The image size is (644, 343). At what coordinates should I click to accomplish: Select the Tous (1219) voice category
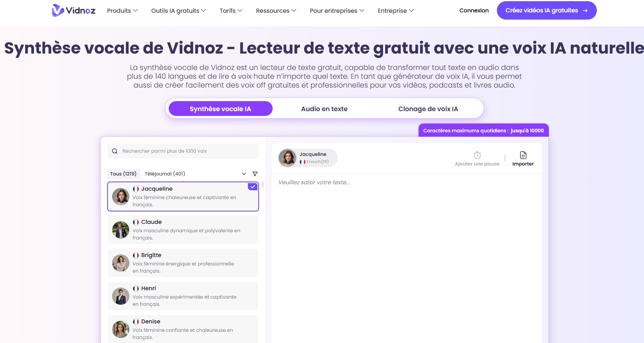click(123, 174)
